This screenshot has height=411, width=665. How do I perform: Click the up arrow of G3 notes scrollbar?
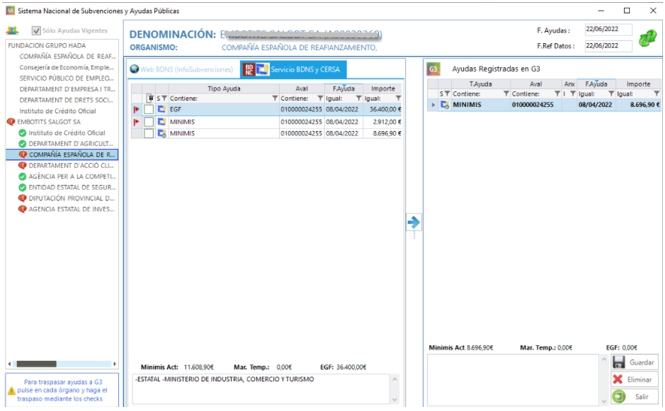pyautogui.click(x=604, y=360)
